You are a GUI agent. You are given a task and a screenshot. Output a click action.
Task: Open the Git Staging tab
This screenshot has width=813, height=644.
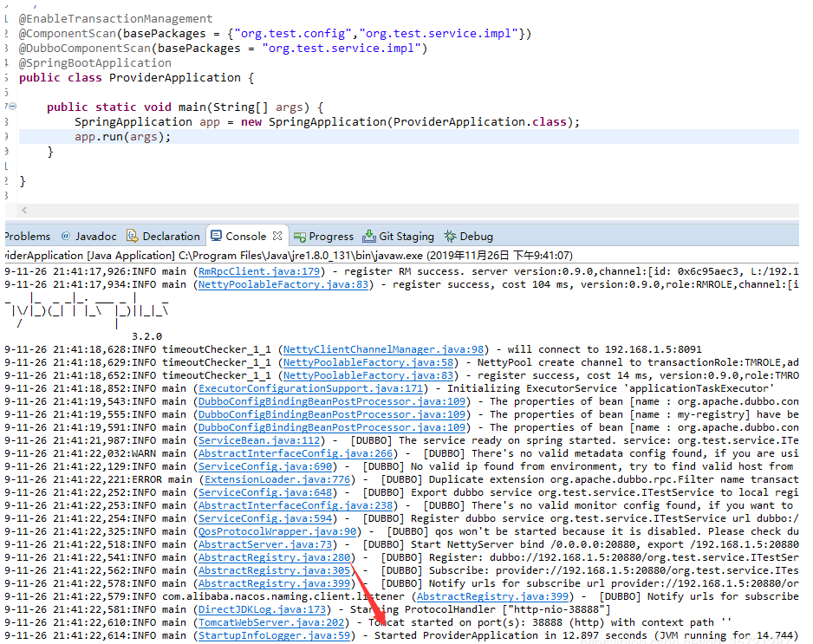pyautogui.click(x=406, y=236)
